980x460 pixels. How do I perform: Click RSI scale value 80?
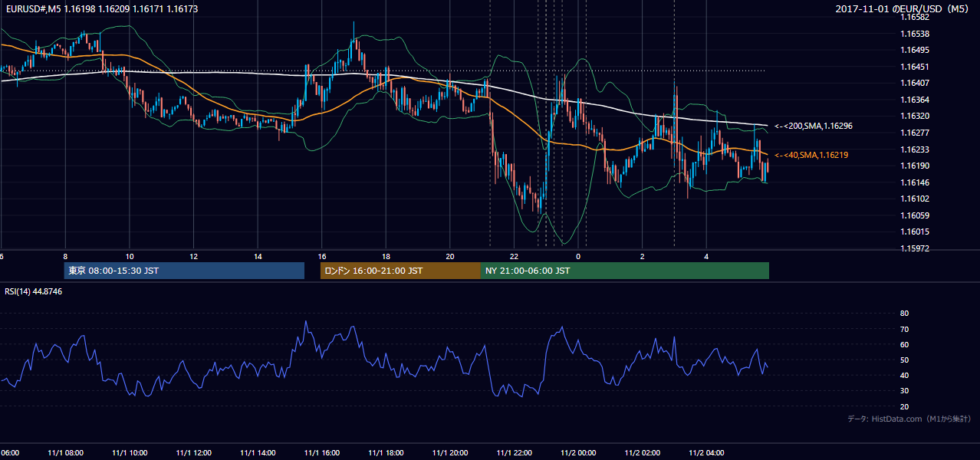coord(904,314)
